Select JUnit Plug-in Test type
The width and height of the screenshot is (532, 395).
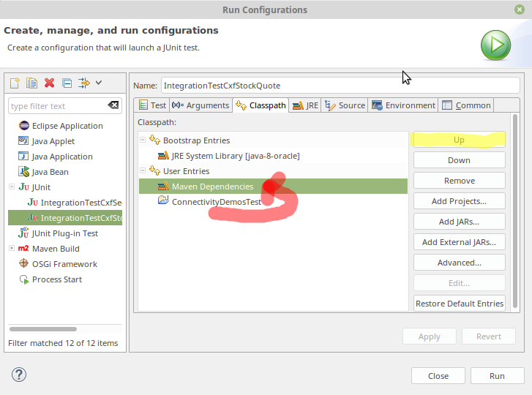65,233
